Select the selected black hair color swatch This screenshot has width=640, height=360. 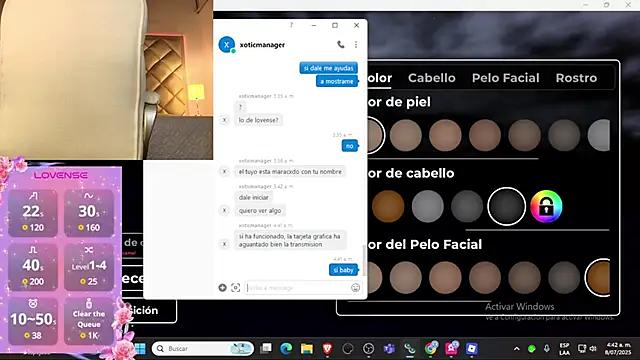tap(507, 207)
